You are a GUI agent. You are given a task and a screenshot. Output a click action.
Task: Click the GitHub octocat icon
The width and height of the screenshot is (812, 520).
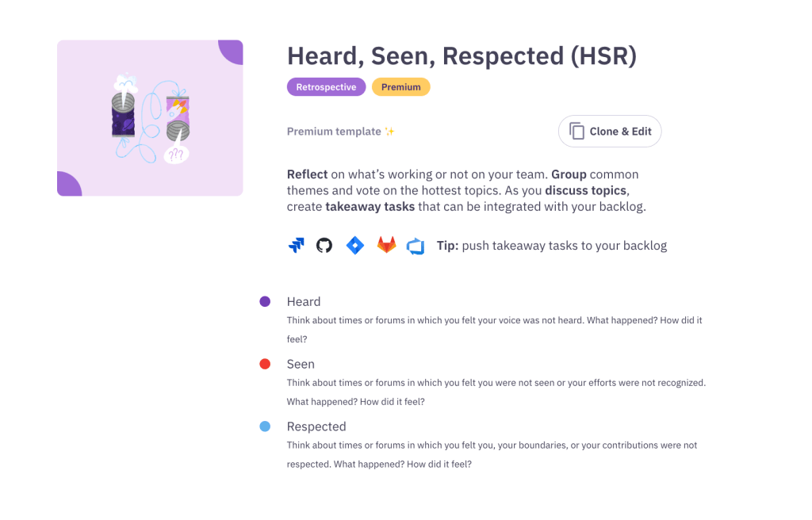(324, 246)
